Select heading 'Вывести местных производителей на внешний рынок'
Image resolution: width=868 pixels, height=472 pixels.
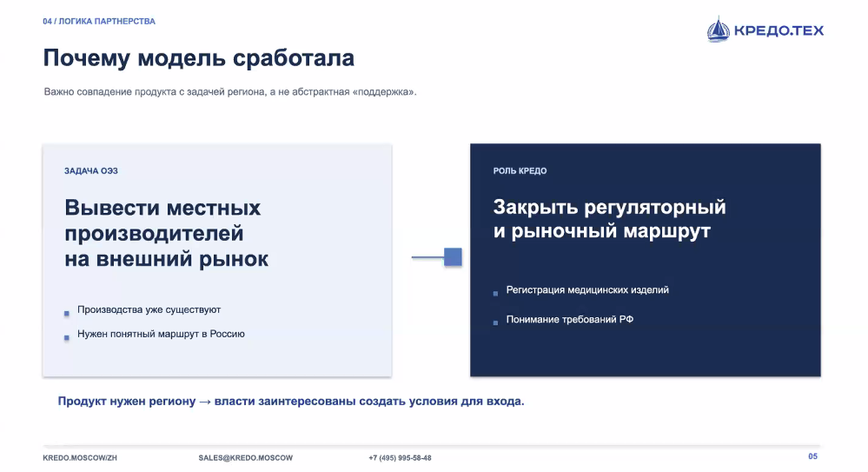[167, 233]
